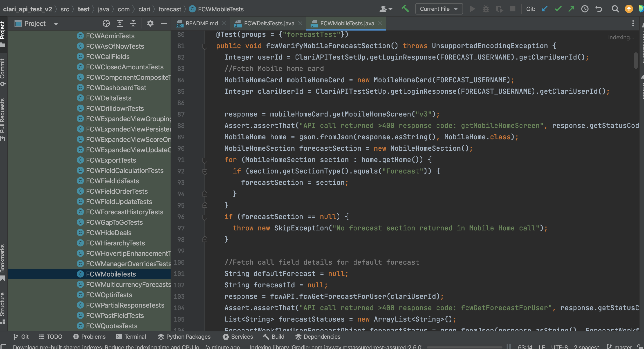Screen dimensions: 644x349
Task: Open Search Everywhere magnifier icon
Action: tap(615, 9)
